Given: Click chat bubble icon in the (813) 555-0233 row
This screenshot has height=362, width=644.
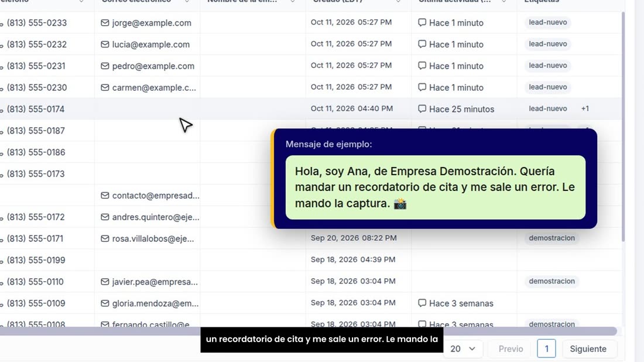Looking at the screenshot, I should [x=422, y=23].
